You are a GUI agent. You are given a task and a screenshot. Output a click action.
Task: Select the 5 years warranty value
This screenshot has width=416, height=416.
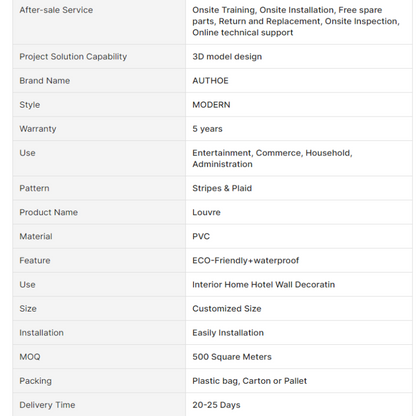[207, 129]
